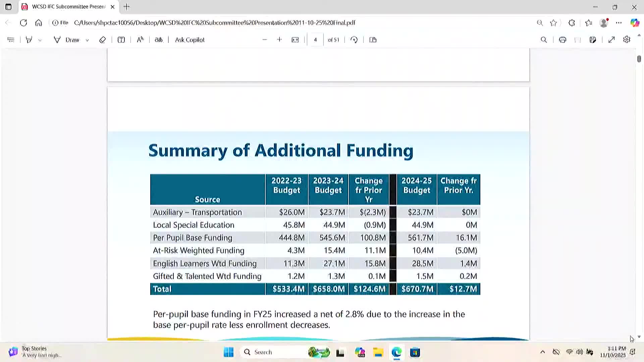This screenshot has height=362, width=644.
Task: Open PDF viewer settings gear
Action: (x=627, y=40)
